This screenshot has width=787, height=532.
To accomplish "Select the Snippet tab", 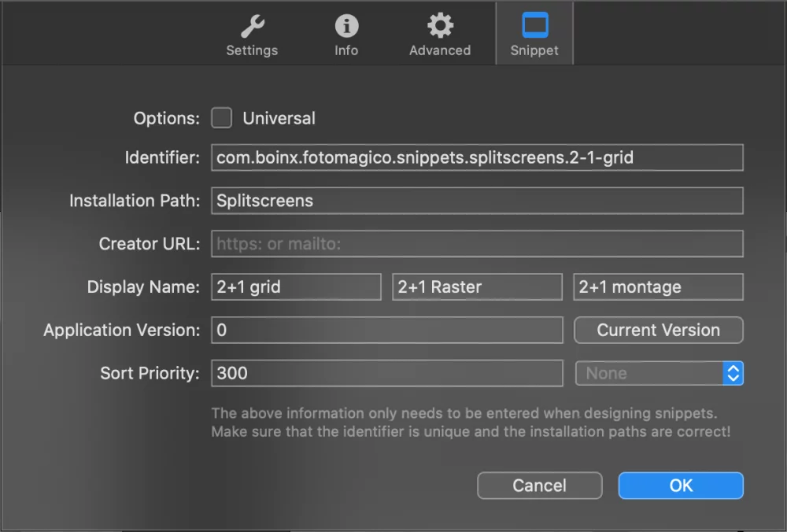I will 534,34.
